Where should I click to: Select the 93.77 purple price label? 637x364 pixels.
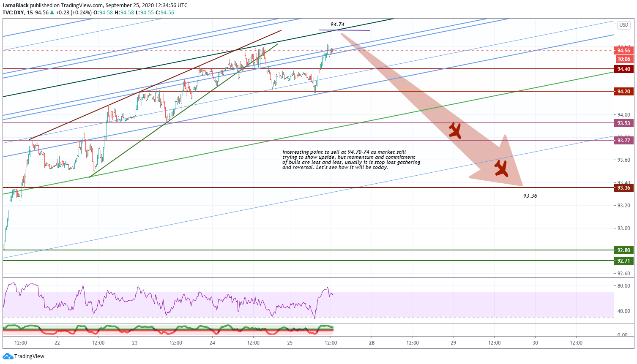pos(623,141)
